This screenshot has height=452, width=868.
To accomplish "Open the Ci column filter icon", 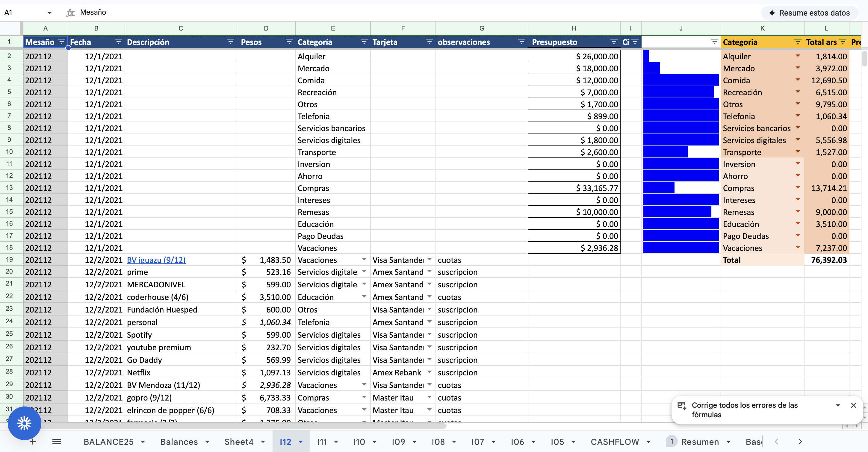I will tap(635, 42).
